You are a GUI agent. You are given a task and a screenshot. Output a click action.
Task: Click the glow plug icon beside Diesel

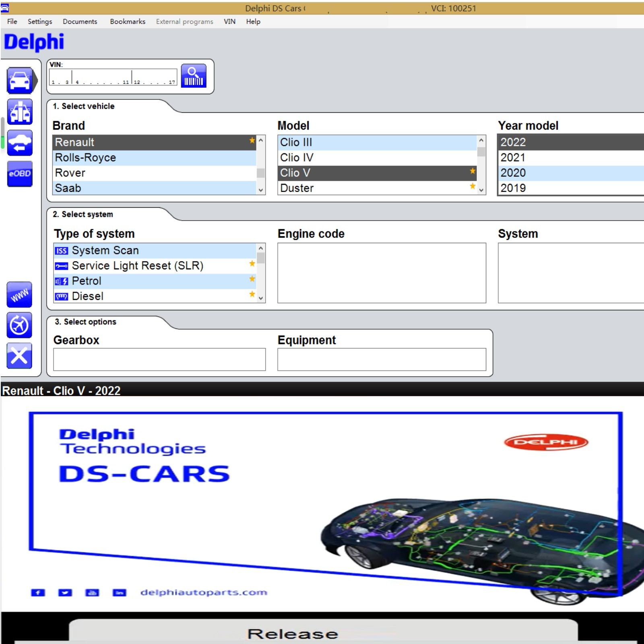coord(61,297)
